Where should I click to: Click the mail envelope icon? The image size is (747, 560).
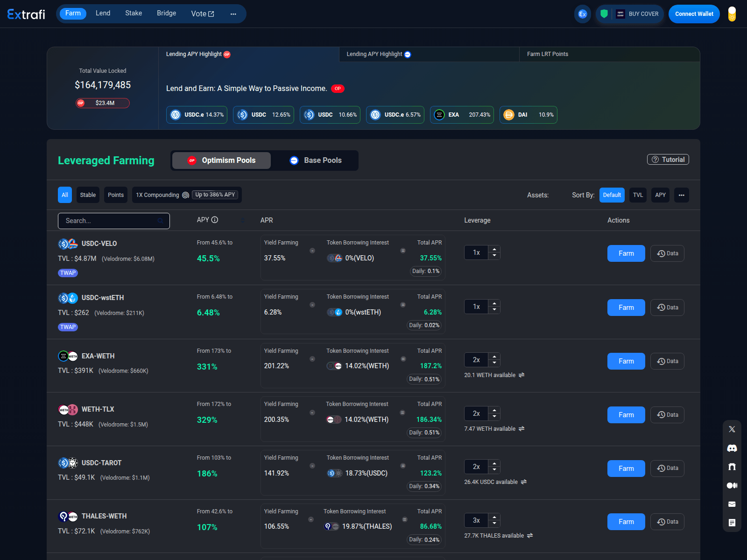point(732,504)
